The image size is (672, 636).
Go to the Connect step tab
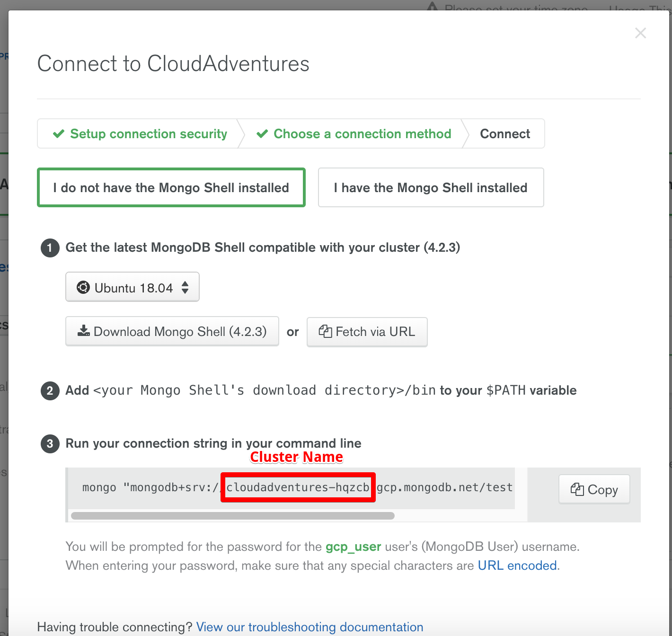pyautogui.click(x=505, y=134)
